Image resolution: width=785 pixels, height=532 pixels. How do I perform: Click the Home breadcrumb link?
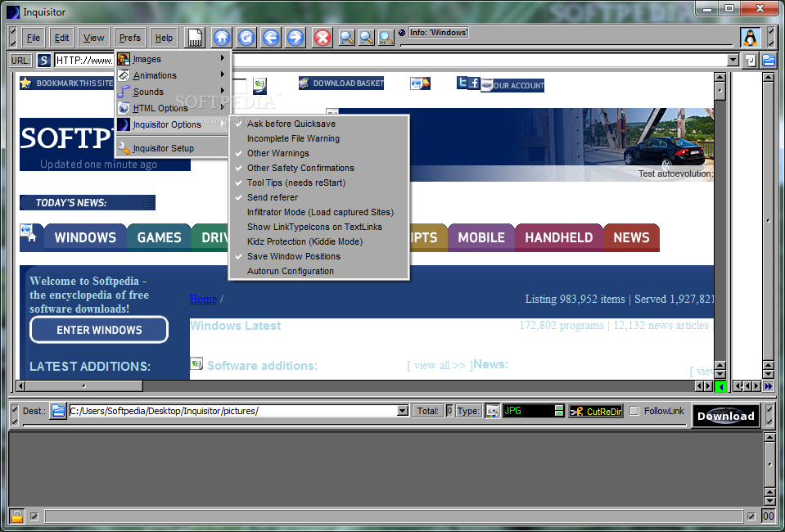click(x=203, y=300)
